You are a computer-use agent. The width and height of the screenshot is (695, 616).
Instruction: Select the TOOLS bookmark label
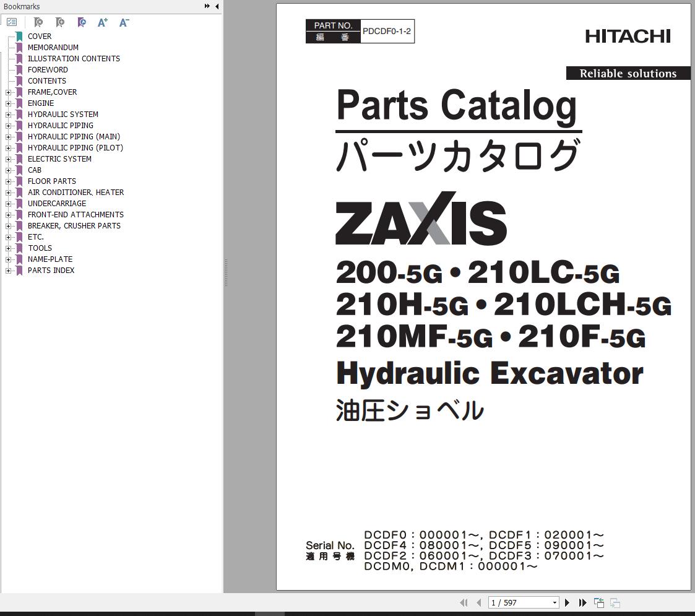pos(40,248)
